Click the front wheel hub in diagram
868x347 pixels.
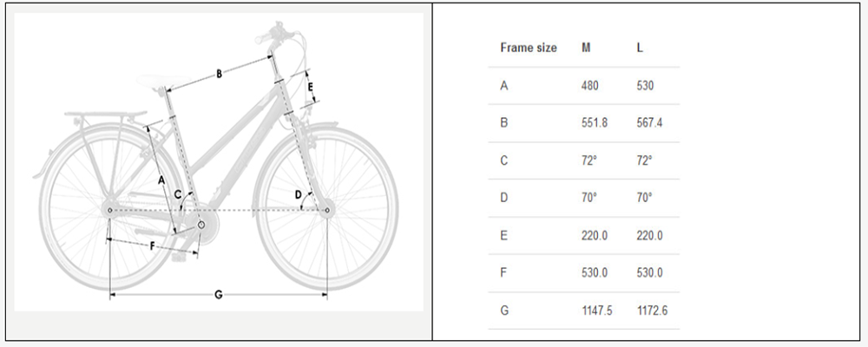[x=326, y=210]
